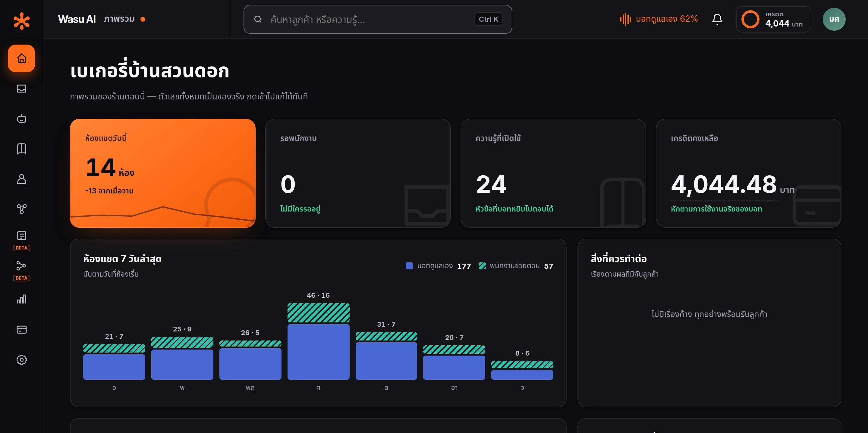Viewport: 868px width, 433px height.
Task: Click the Friday ศ bar labeled 46 · 16
Action: click(x=318, y=341)
